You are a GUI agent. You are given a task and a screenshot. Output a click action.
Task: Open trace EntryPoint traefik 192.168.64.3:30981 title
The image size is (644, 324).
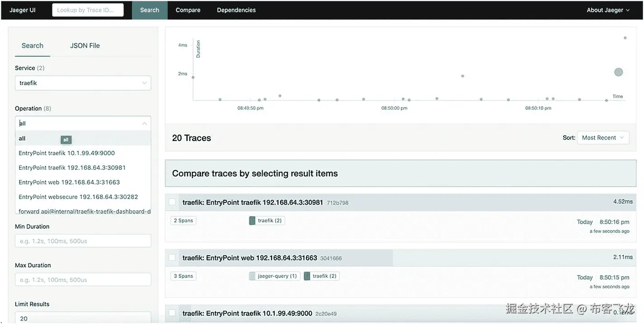tap(253, 202)
